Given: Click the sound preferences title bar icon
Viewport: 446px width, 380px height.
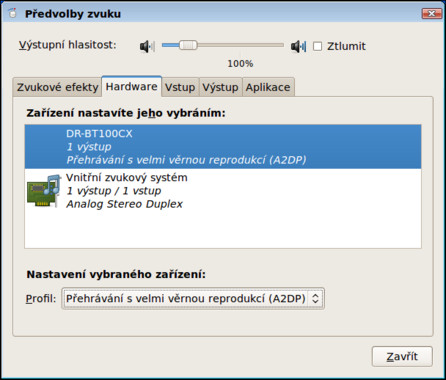Looking at the screenshot, I should pyautogui.click(x=13, y=14).
